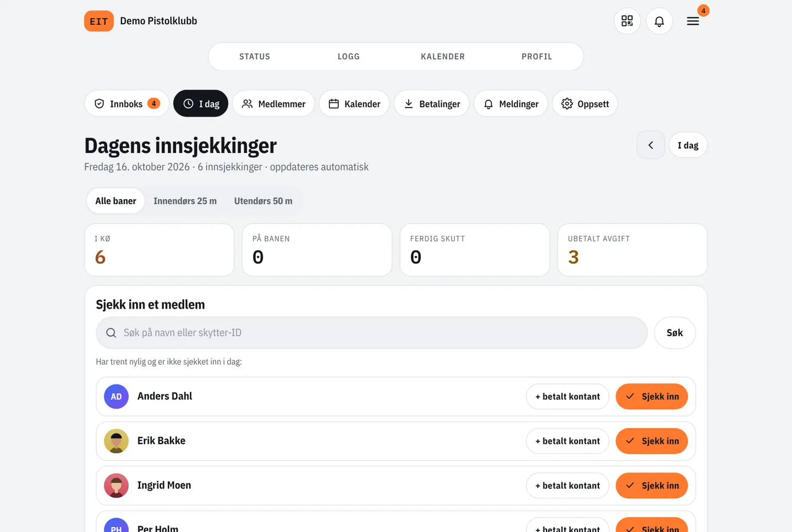Viewport: 792px width, 532px height.
Task: Open the notification bell in header
Action: tap(659, 21)
